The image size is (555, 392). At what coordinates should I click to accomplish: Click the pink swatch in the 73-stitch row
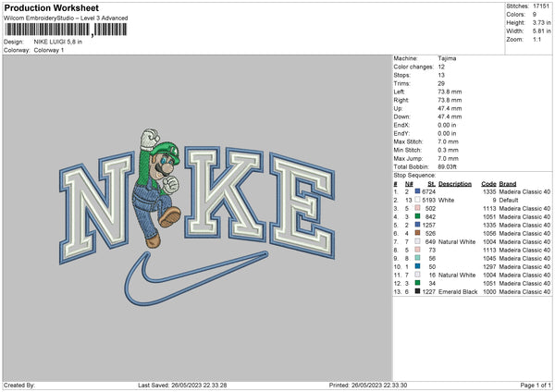click(x=417, y=250)
